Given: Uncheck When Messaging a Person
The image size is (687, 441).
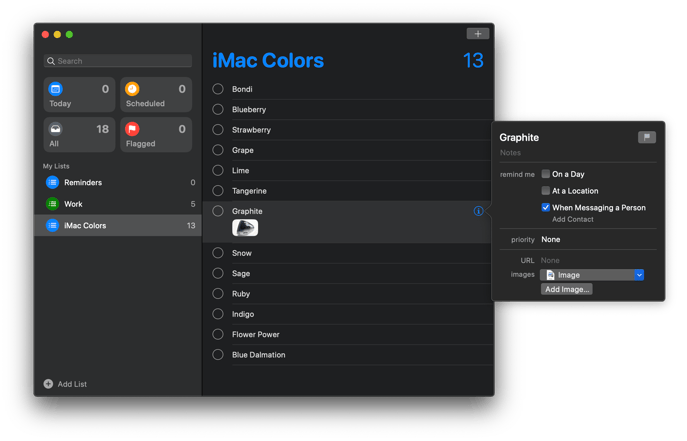Looking at the screenshot, I should (545, 207).
